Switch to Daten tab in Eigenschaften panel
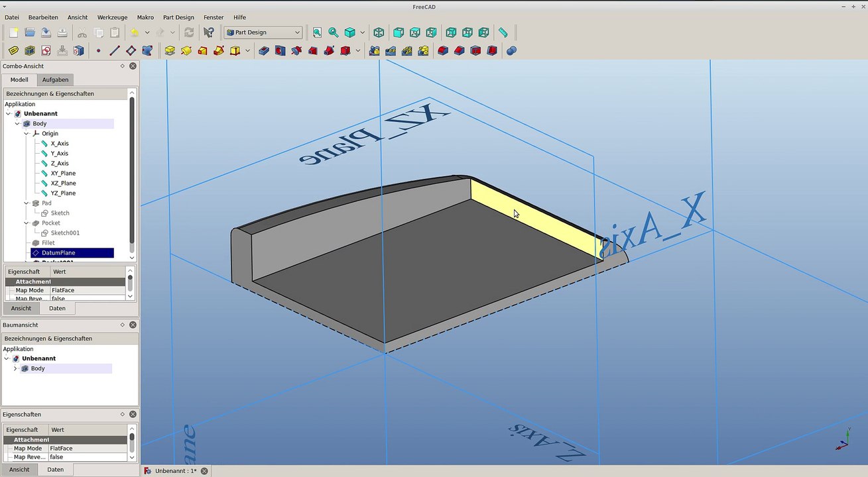This screenshot has height=477, width=868. [x=56, y=469]
